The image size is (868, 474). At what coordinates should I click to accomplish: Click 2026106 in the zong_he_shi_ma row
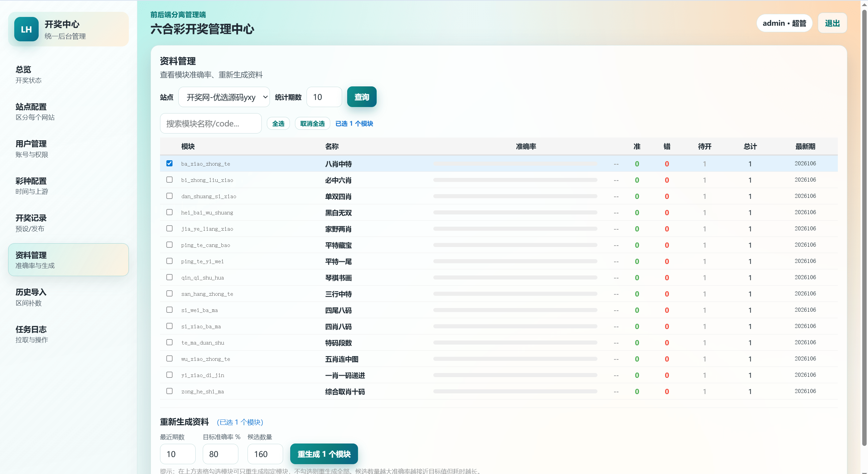pos(805,391)
